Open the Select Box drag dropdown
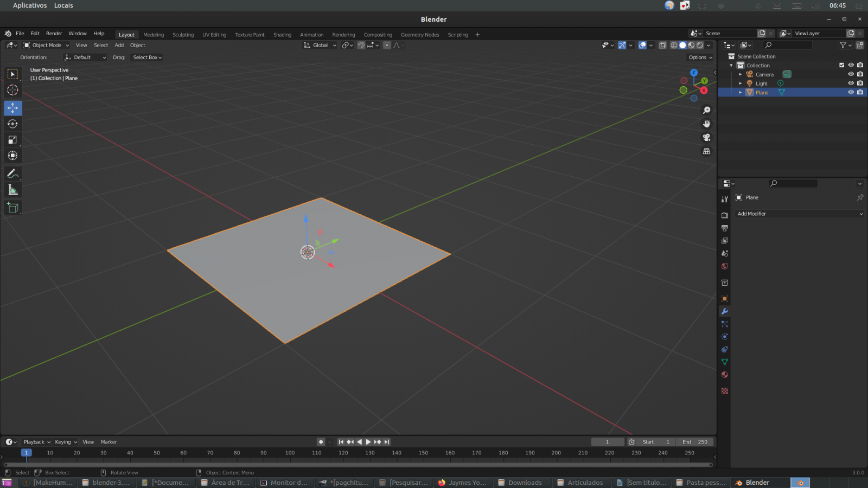Image resolution: width=868 pixels, height=488 pixels. [147, 57]
